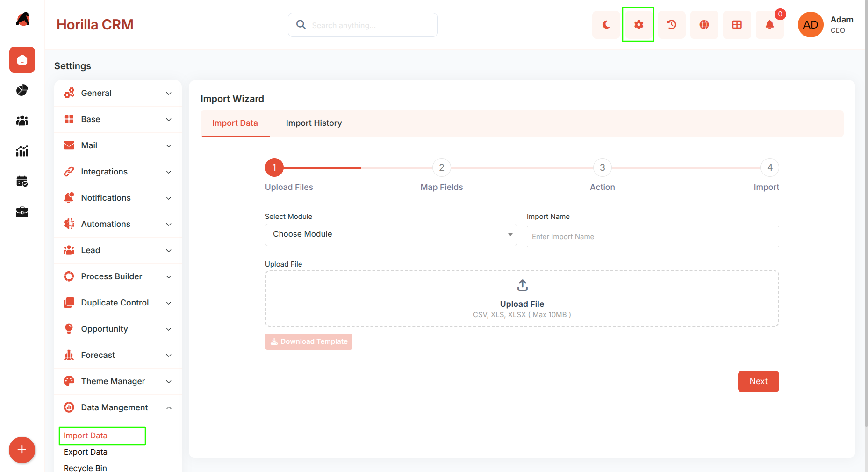Open the pie chart dashboard sidebar icon
Image resolution: width=868 pixels, height=472 pixels.
(x=22, y=90)
